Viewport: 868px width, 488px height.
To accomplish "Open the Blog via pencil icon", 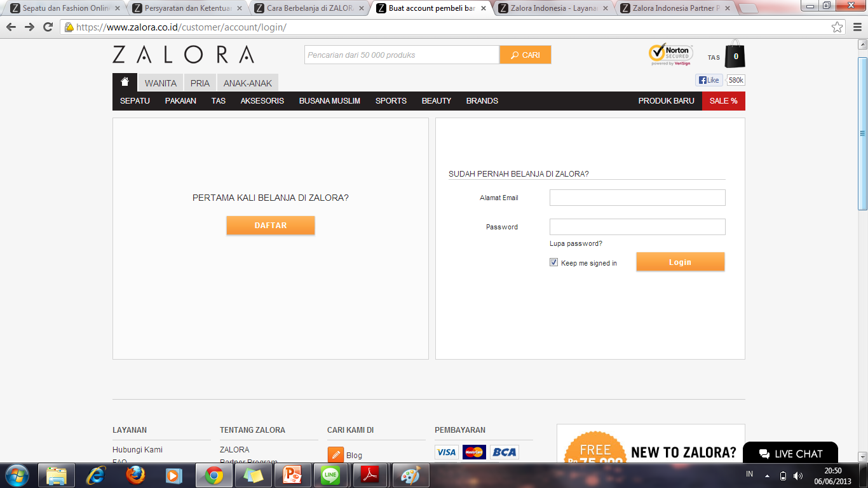I will 336,455.
